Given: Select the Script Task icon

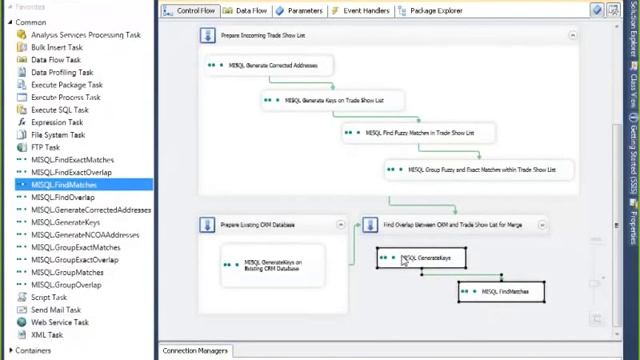Looking at the screenshot, I should point(22,297).
